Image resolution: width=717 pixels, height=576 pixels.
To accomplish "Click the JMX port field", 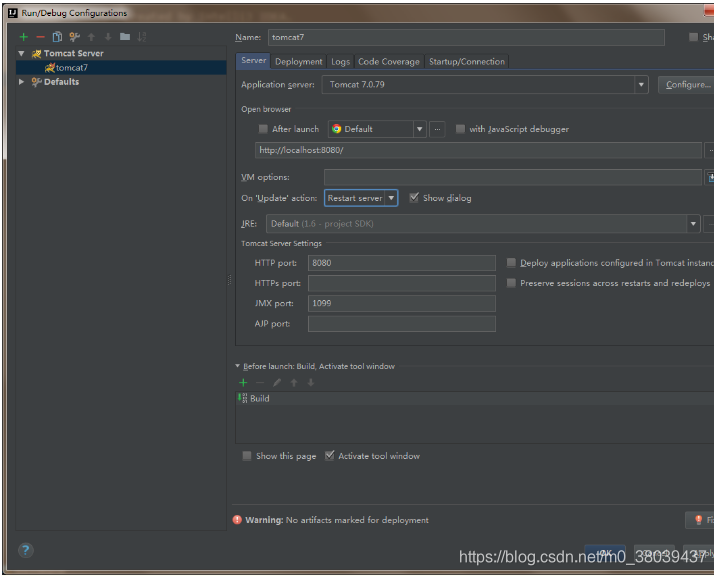I will point(401,303).
